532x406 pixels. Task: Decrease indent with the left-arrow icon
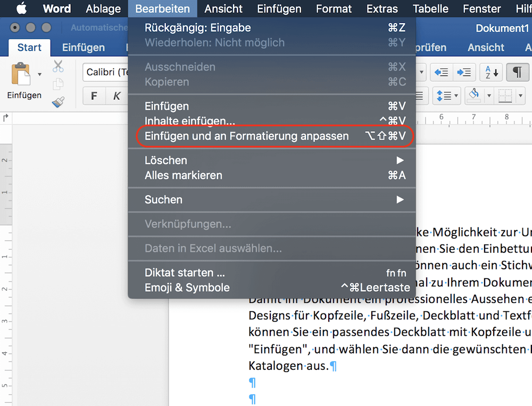pyautogui.click(x=442, y=72)
